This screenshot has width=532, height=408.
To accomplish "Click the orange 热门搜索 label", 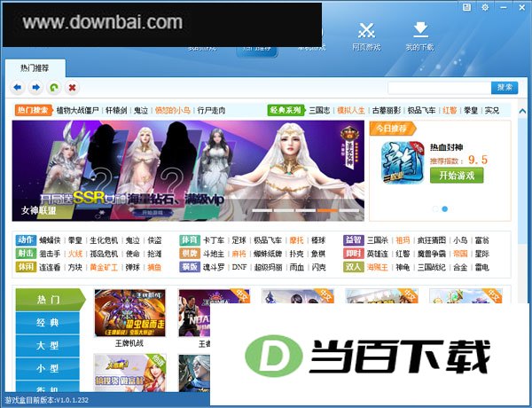I will pos(34,110).
